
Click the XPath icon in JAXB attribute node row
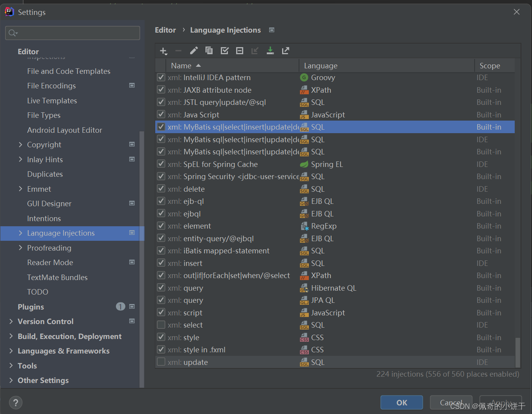(304, 90)
